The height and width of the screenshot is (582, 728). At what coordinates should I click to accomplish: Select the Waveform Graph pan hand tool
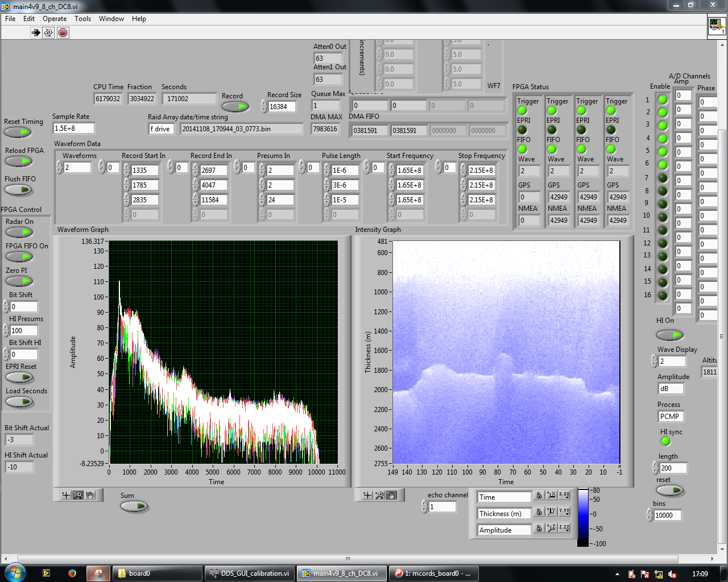(x=90, y=495)
